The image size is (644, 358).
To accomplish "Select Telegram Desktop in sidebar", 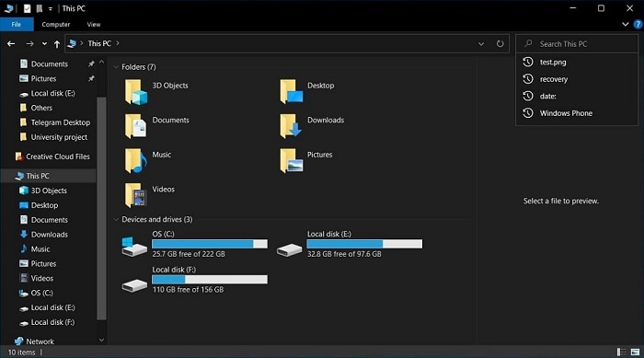I will click(60, 122).
